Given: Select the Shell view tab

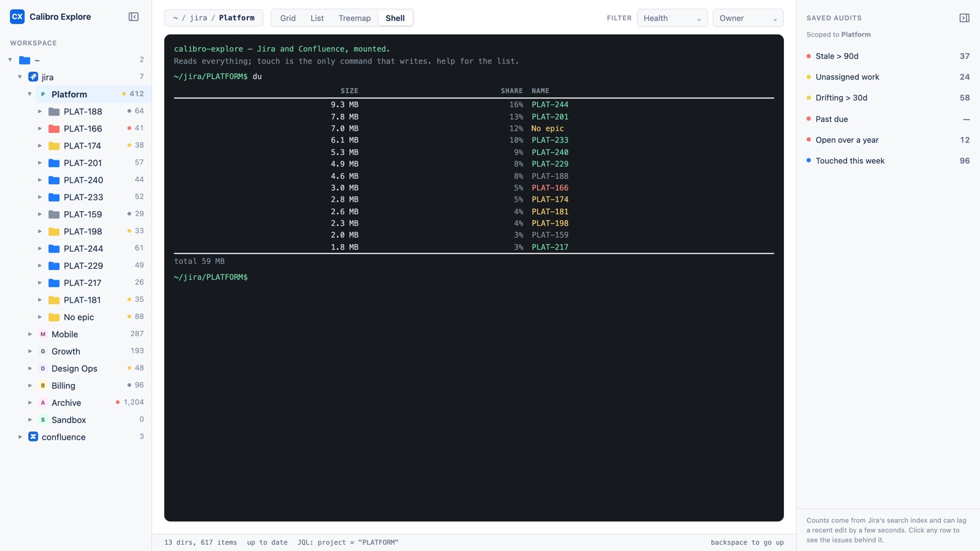Looking at the screenshot, I should tap(395, 18).
